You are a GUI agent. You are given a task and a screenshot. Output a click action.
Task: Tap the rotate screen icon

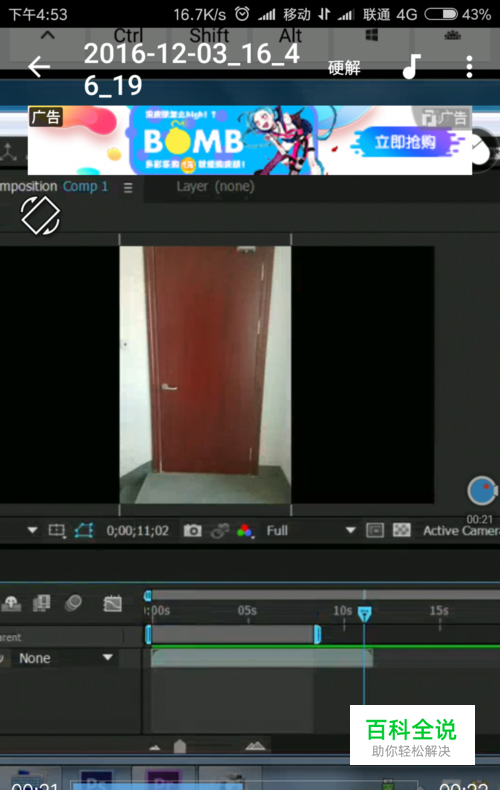40,216
